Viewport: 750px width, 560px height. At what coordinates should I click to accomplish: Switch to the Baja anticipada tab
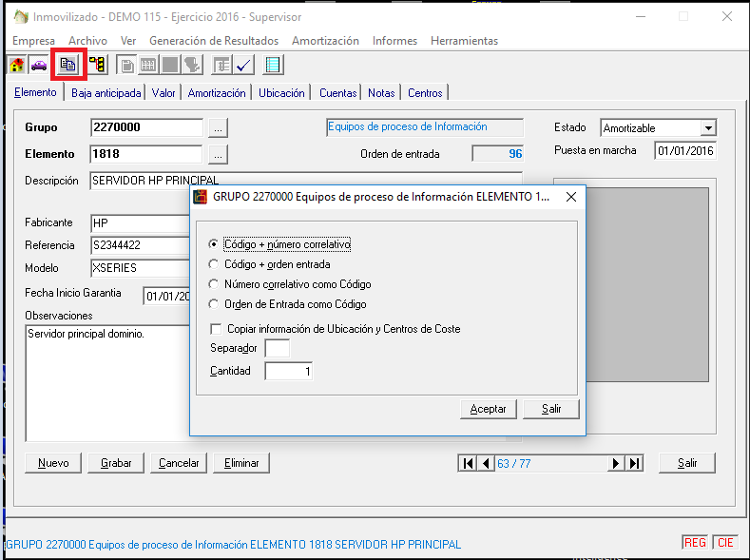106,93
